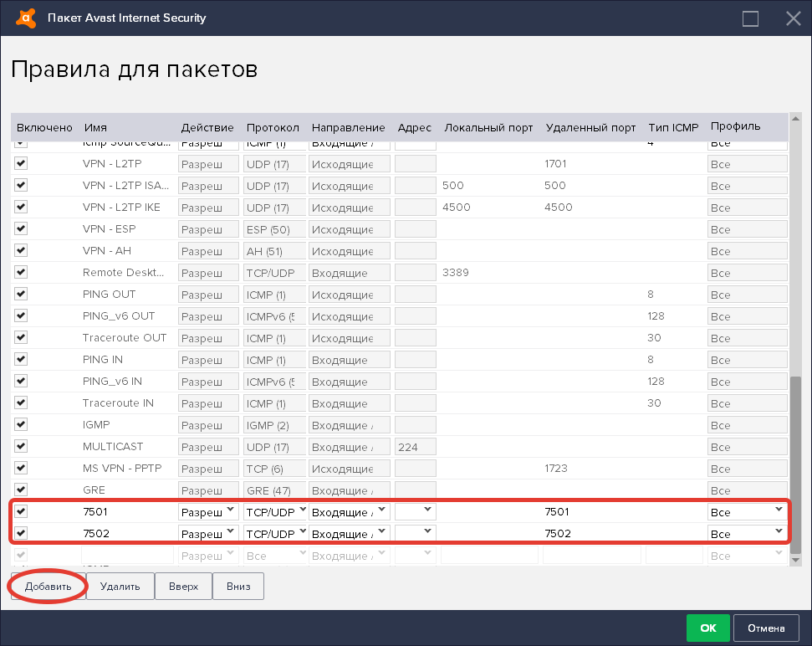Disable the GRE rule checkbox
This screenshot has height=646, width=812.
tap(21, 490)
